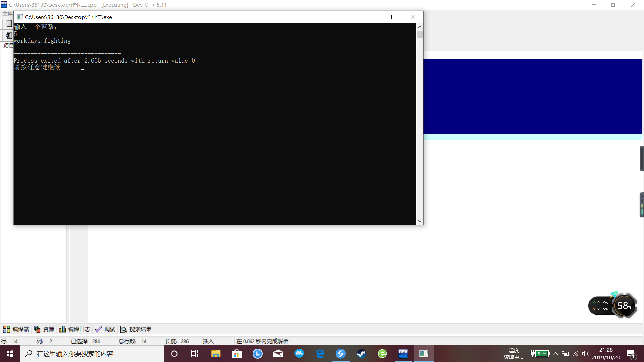Click the volume speaker tray icon
Image resolution: width=644 pixels, height=362 pixels.
pyautogui.click(x=585, y=354)
